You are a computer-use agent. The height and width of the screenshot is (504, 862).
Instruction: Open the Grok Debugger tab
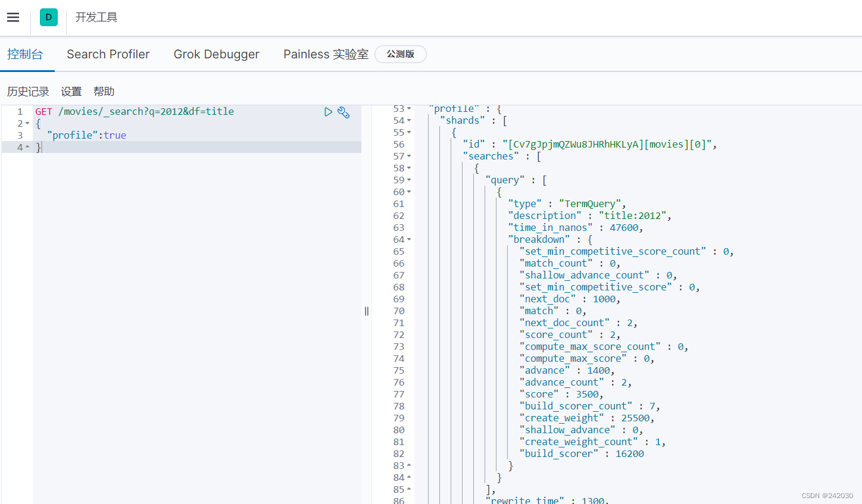pyautogui.click(x=217, y=54)
